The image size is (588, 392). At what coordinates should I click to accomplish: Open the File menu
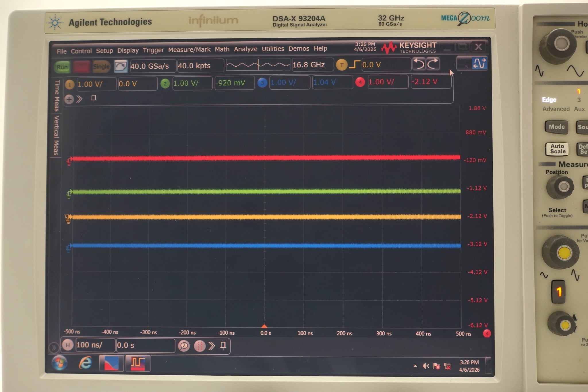[x=62, y=51]
